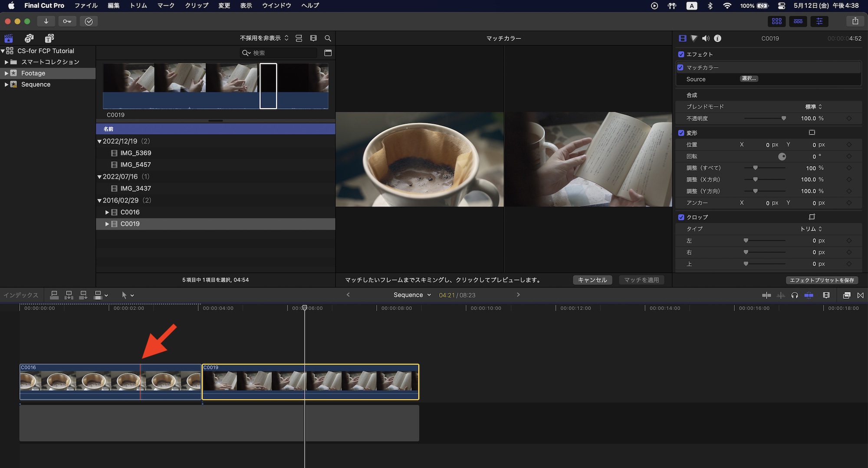
Task: Open the Photos and Audio sidebar
Action: click(29, 38)
